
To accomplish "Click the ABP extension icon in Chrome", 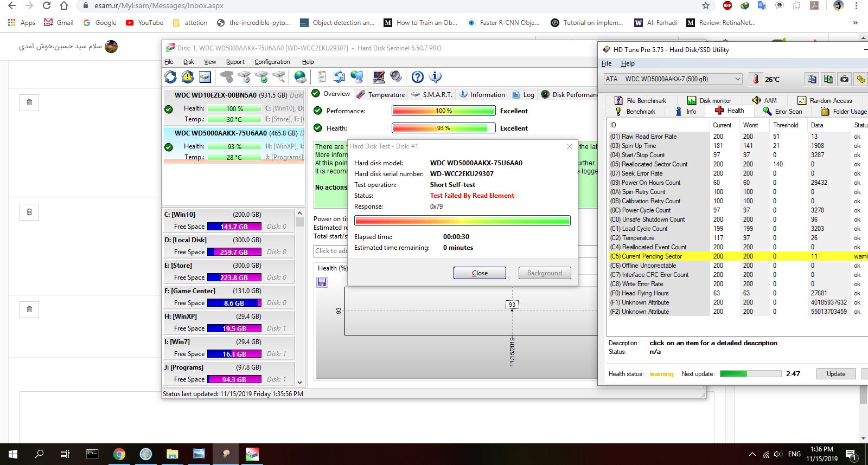I will pyautogui.click(x=727, y=5).
